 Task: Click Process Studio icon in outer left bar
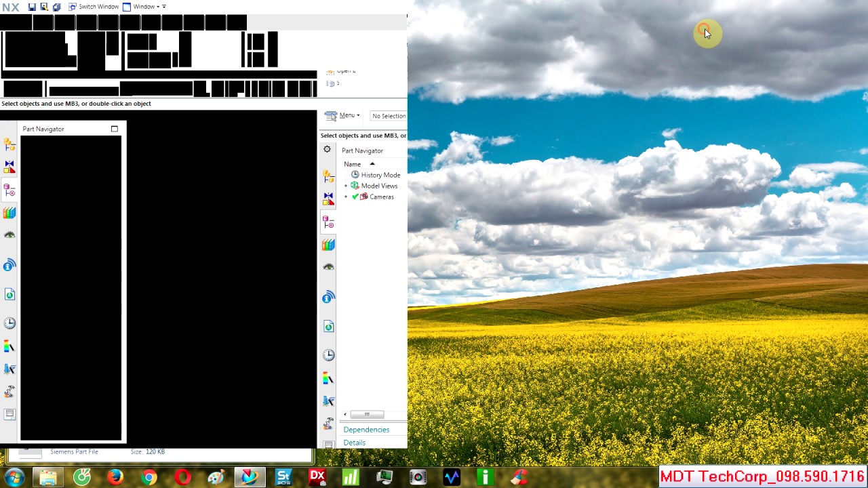click(9, 369)
